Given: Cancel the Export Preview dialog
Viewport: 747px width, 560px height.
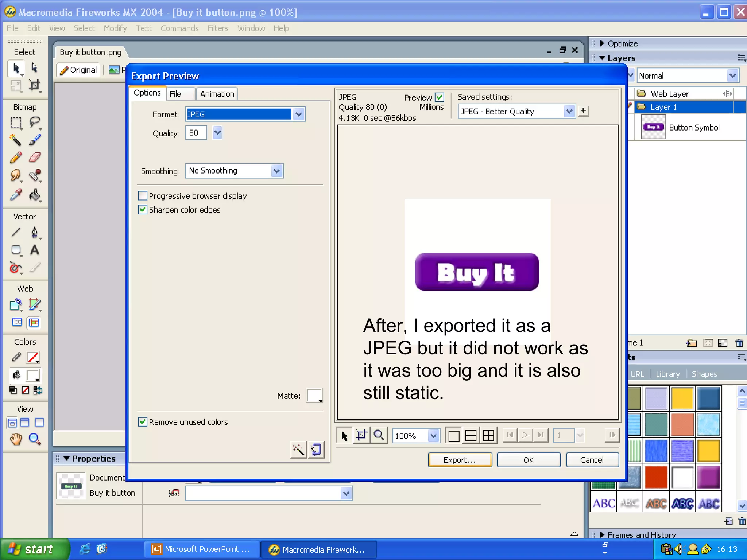Looking at the screenshot, I should coord(592,460).
